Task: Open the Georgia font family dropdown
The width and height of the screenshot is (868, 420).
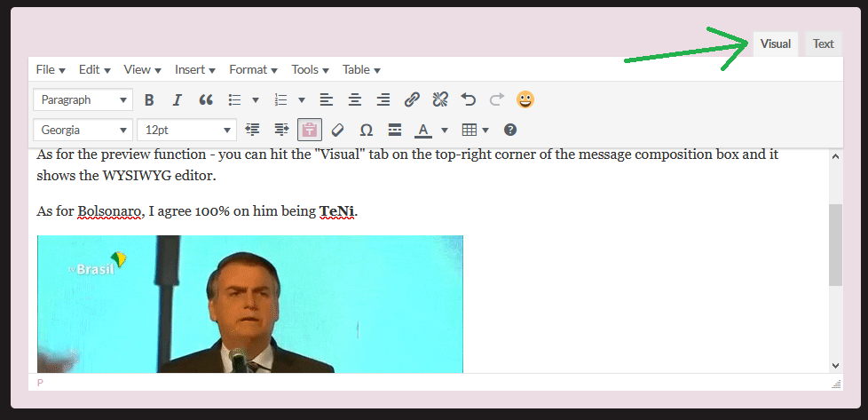Action: [83, 131]
